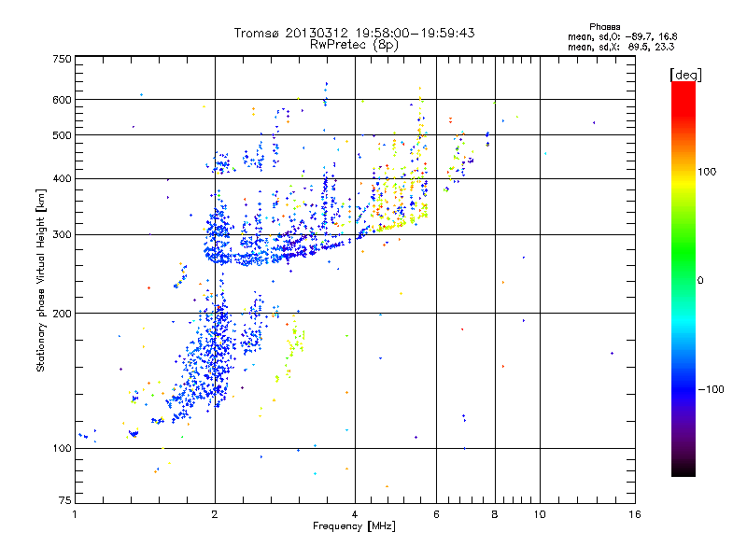This screenshot has height=560, width=747.
Task: Click the x-axis tick label '2'
Action: coord(215,514)
